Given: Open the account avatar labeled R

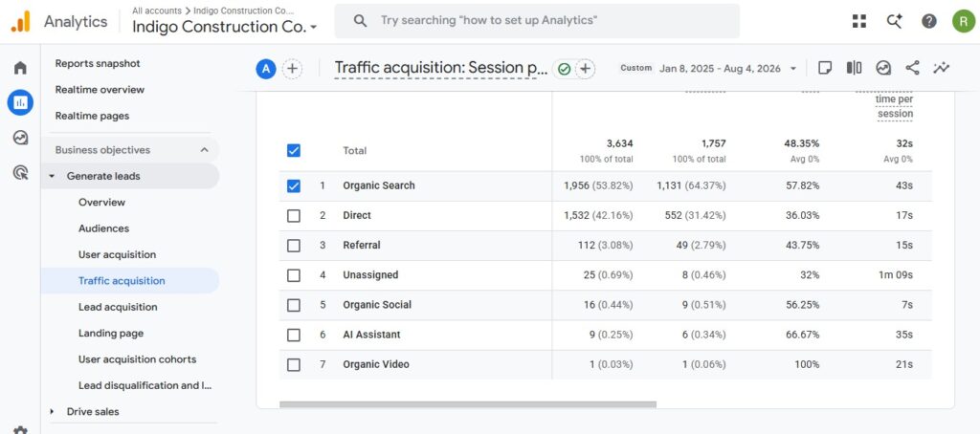Looking at the screenshot, I should (x=963, y=21).
